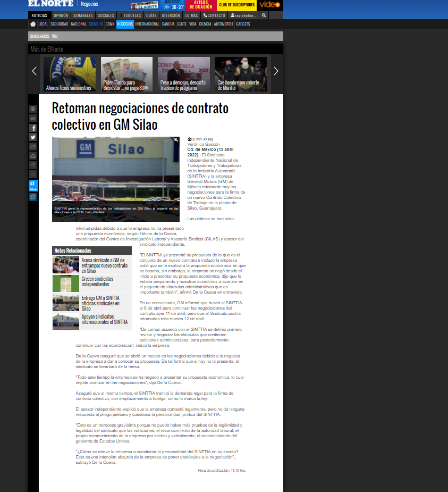Increase text size with +T icon
This screenshot has width=448, height=492.
point(33,165)
